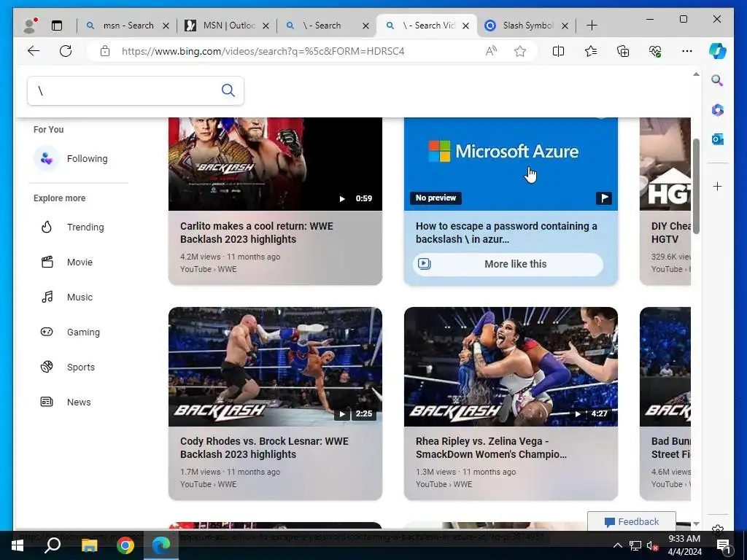Open Read aloud icon in address bar

[x=491, y=51]
